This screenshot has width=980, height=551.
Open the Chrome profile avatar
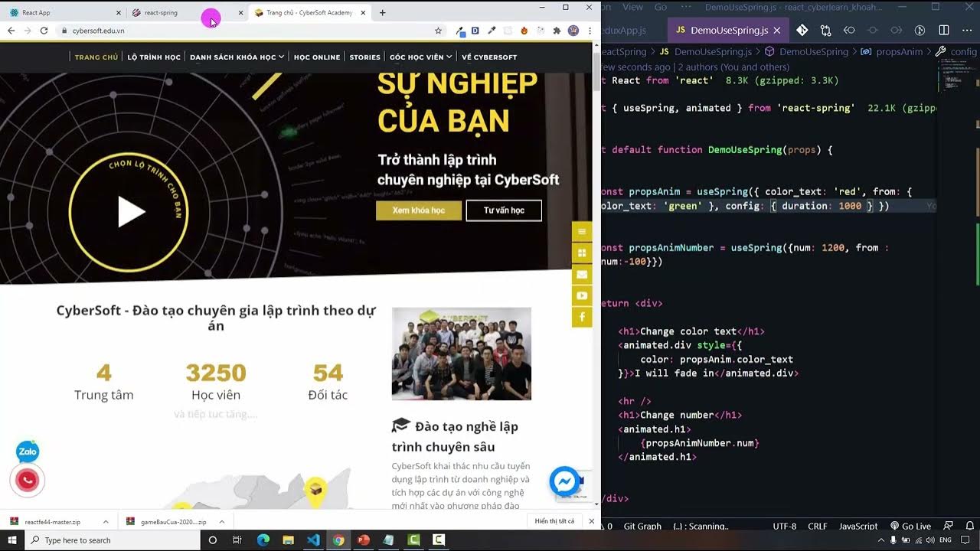click(573, 31)
